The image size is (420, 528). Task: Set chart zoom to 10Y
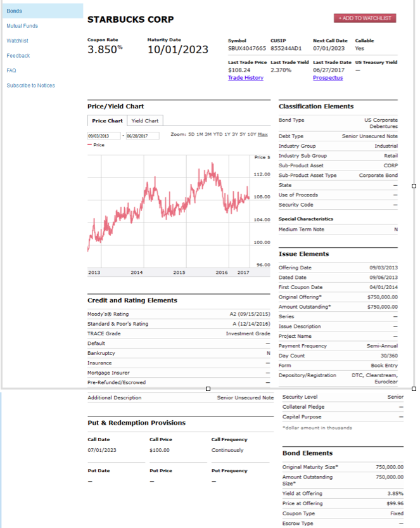coord(251,134)
